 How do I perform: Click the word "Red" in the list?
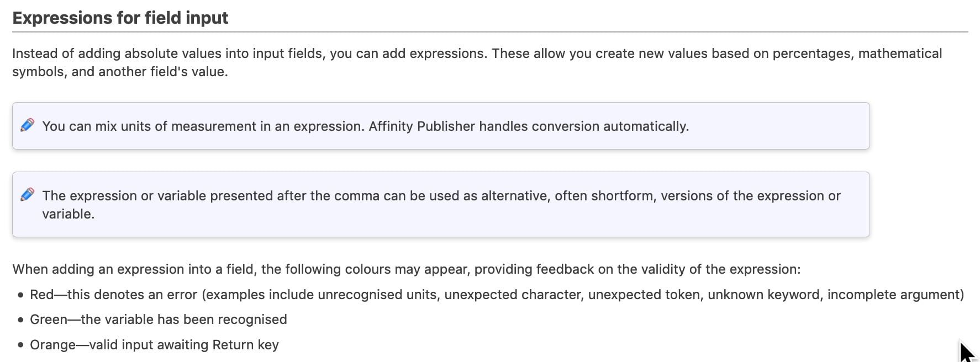[x=42, y=295]
